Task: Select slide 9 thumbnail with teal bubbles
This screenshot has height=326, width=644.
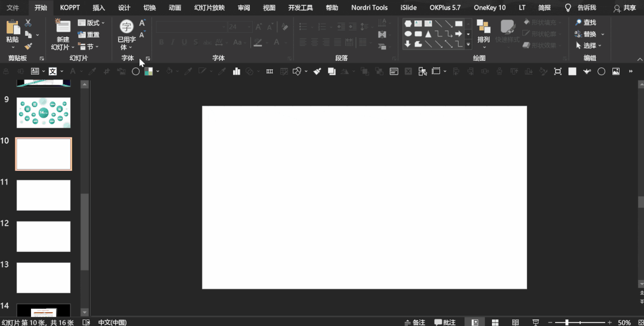Action: click(x=44, y=113)
